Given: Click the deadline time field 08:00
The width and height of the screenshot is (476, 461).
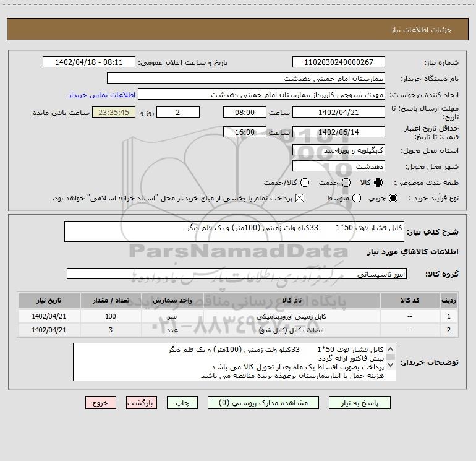Looking at the screenshot, I should point(245,112).
